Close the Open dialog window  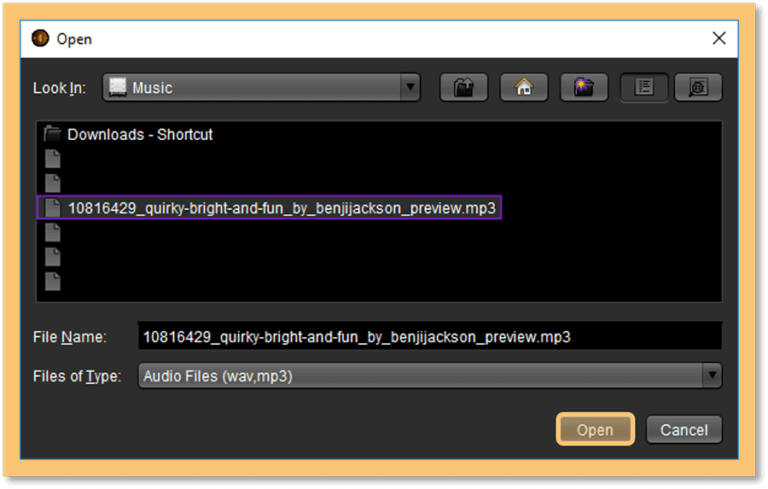(719, 38)
